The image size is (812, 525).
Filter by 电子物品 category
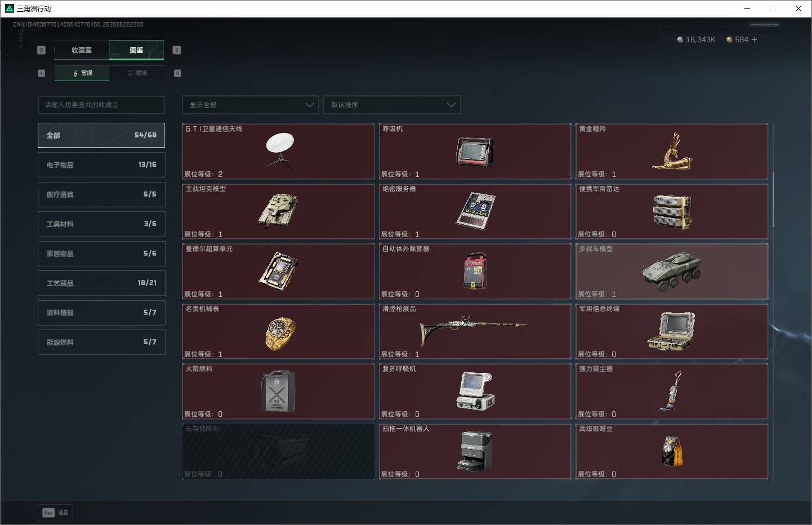[x=101, y=164]
